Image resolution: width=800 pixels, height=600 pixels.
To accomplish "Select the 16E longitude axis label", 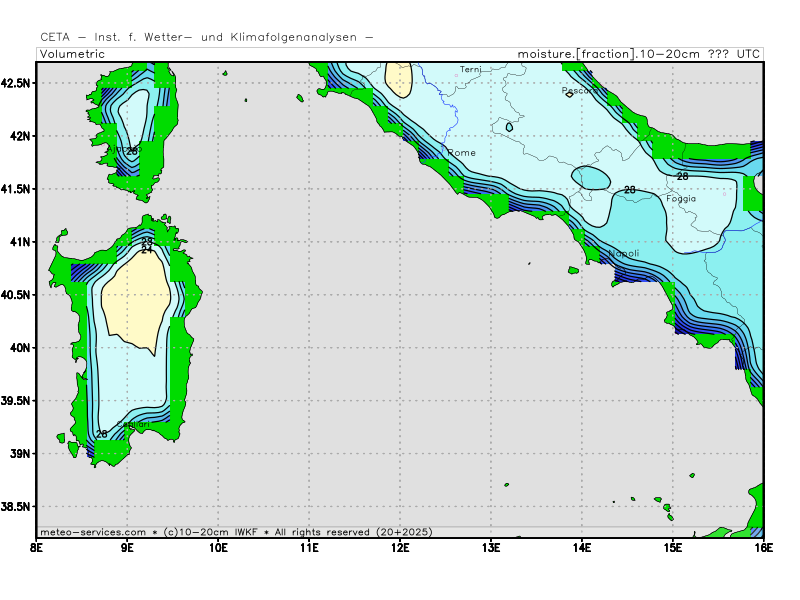I will pos(763,547).
